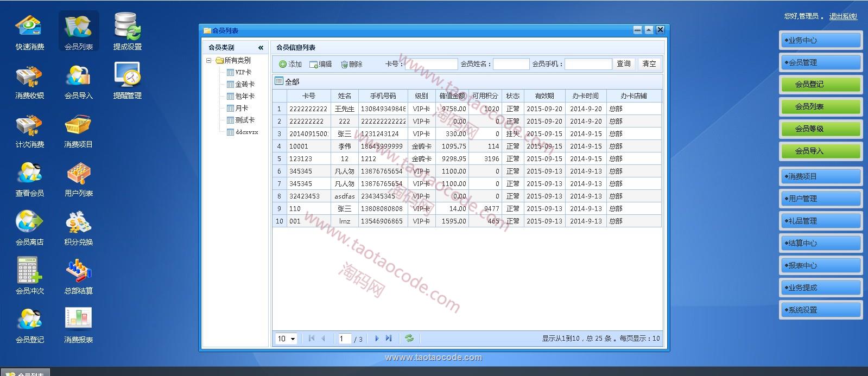This screenshot has height=376, width=868.
Task: Collapse the 所有类别 tree node
Action: [208, 61]
